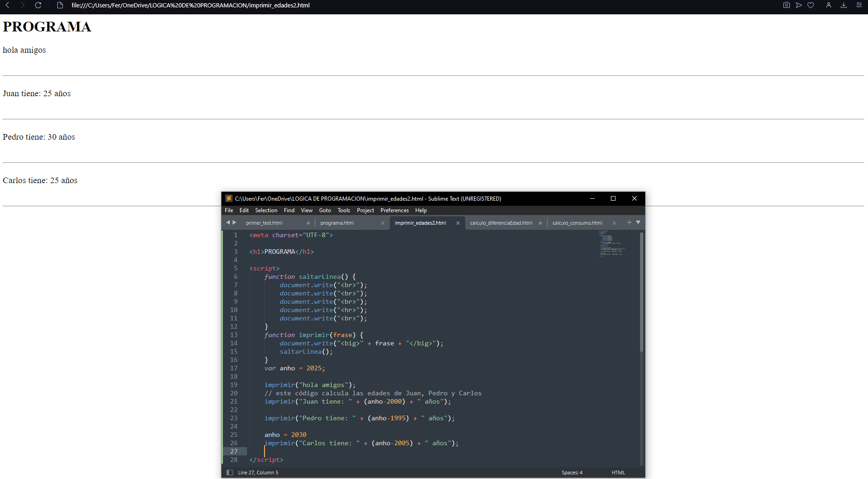Click the 'var anho = 2025;' code line
This screenshot has width=868, height=479.
(295, 368)
